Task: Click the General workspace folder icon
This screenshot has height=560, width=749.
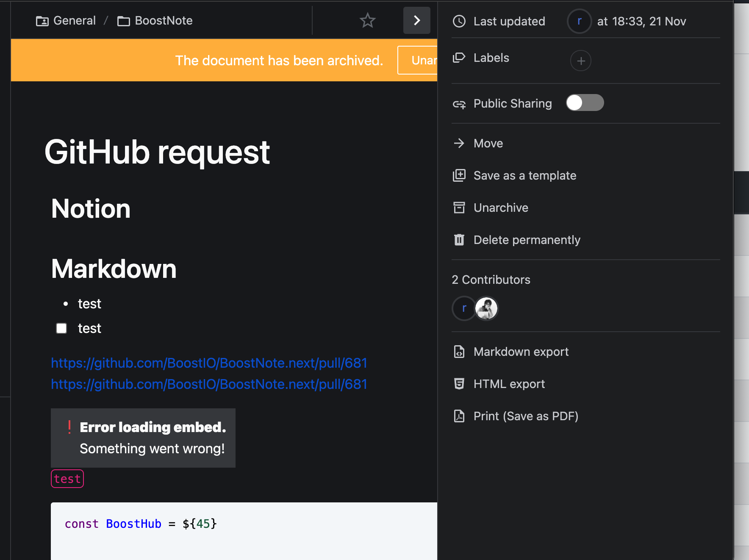Action: pos(42,21)
